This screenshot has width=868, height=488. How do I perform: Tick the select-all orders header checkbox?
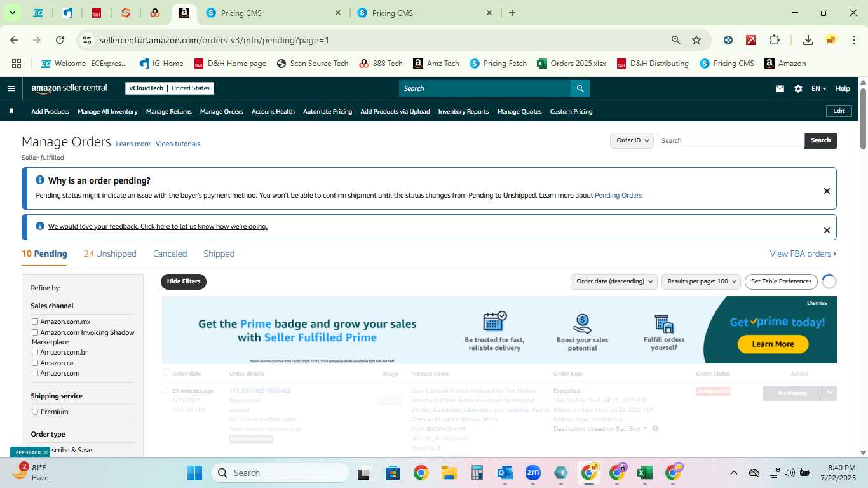pos(166,373)
